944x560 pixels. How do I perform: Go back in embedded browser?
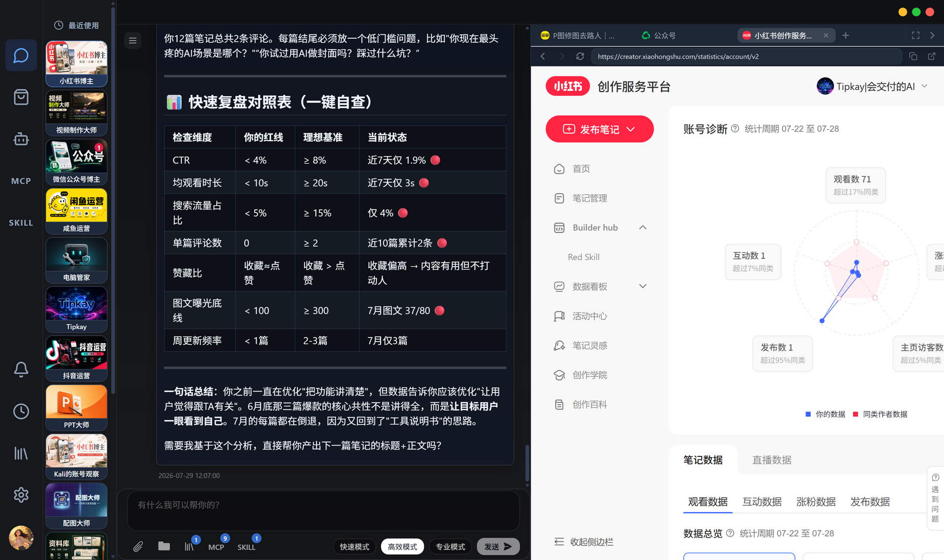(x=543, y=56)
